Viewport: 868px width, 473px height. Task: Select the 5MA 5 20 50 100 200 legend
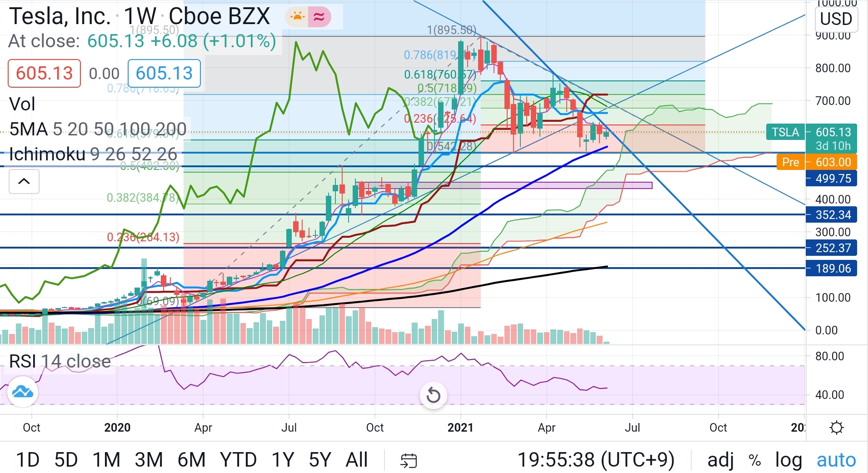98,129
